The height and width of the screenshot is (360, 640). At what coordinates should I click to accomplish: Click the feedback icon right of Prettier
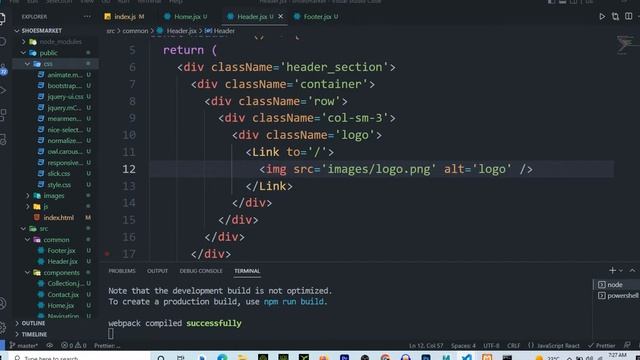pos(627,346)
